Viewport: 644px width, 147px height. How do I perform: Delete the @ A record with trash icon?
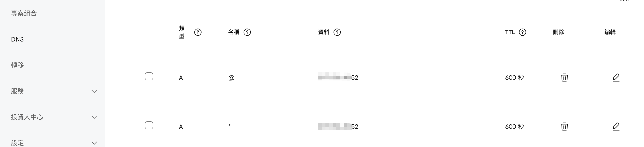(x=564, y=78)
